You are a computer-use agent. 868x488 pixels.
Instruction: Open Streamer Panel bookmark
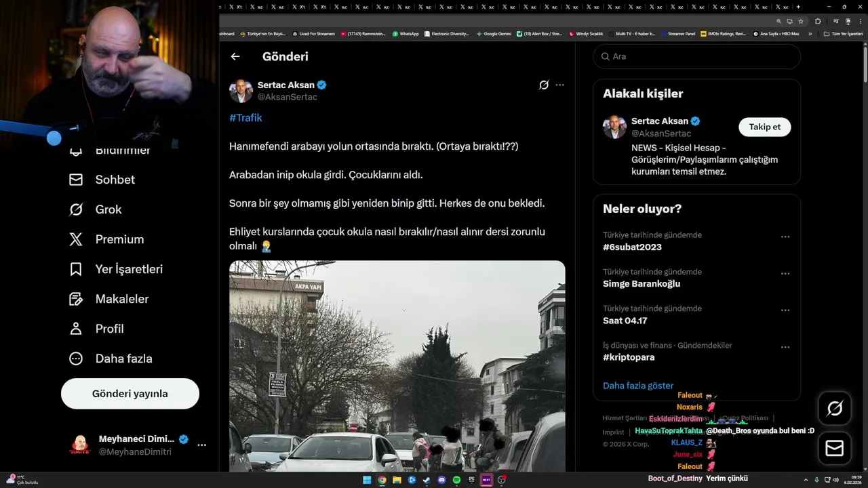pyautogui.click(x=678, y=33)
